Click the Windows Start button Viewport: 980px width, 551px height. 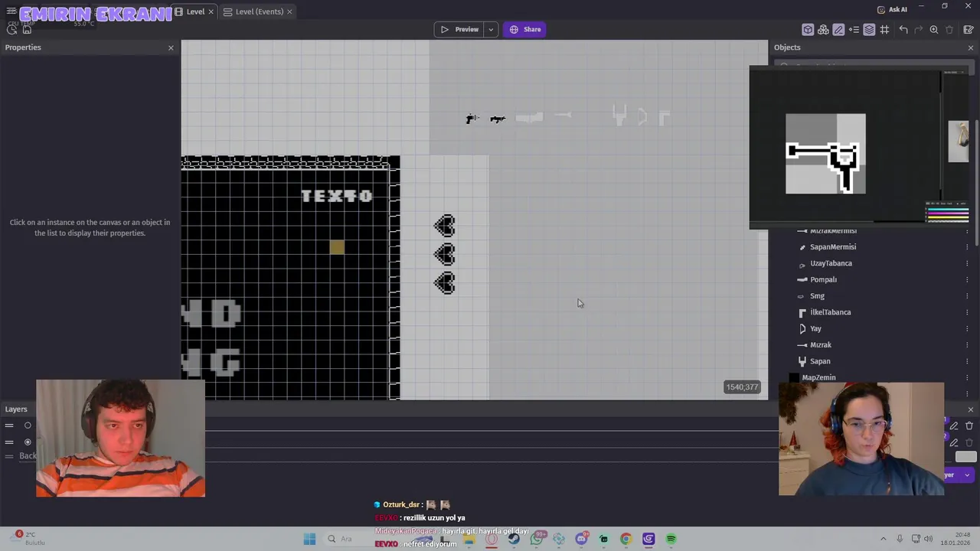[x=309, y=539]
